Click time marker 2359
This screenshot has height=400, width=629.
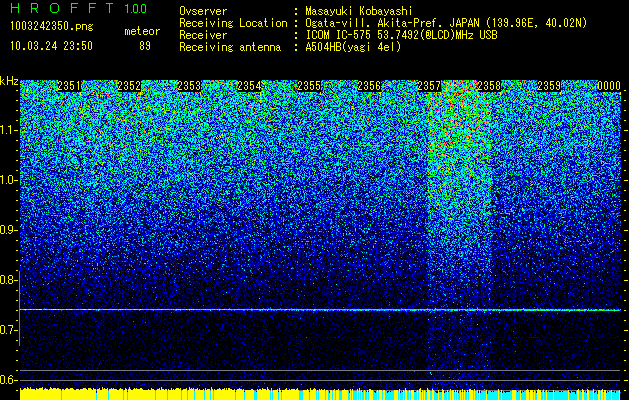[549, 86]
